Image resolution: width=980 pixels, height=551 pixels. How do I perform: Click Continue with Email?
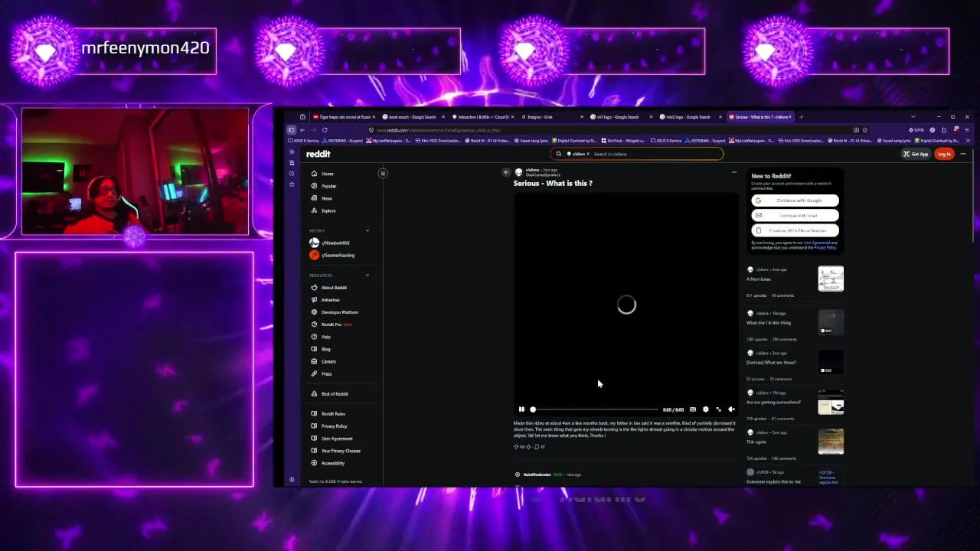795,215
